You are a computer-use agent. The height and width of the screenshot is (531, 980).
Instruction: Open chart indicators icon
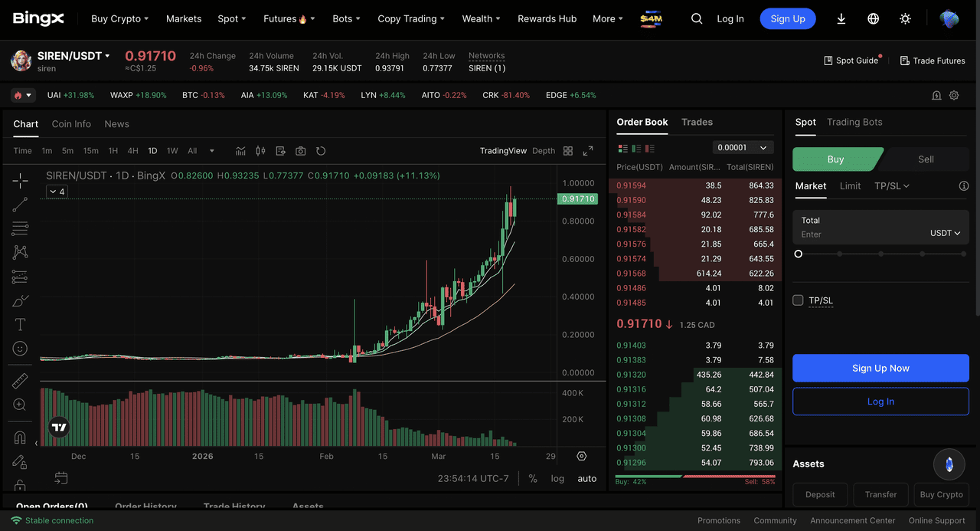coord(240,151)
